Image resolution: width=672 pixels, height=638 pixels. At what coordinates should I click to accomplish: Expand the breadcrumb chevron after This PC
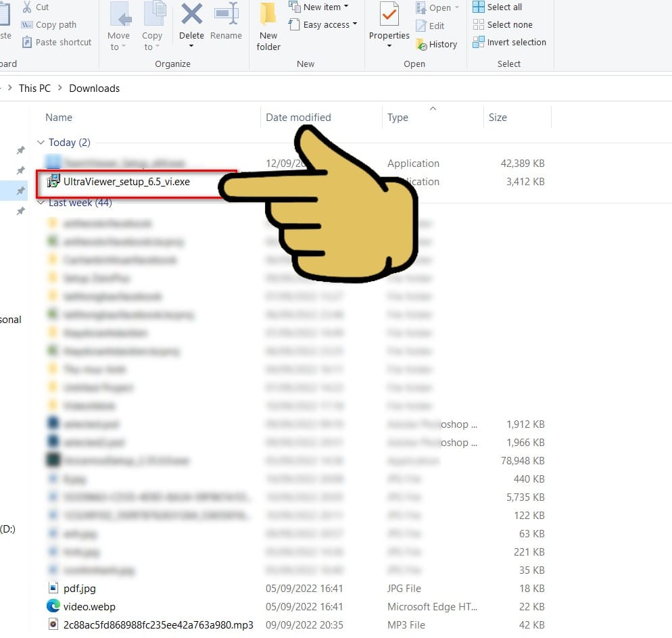[59, 88]
